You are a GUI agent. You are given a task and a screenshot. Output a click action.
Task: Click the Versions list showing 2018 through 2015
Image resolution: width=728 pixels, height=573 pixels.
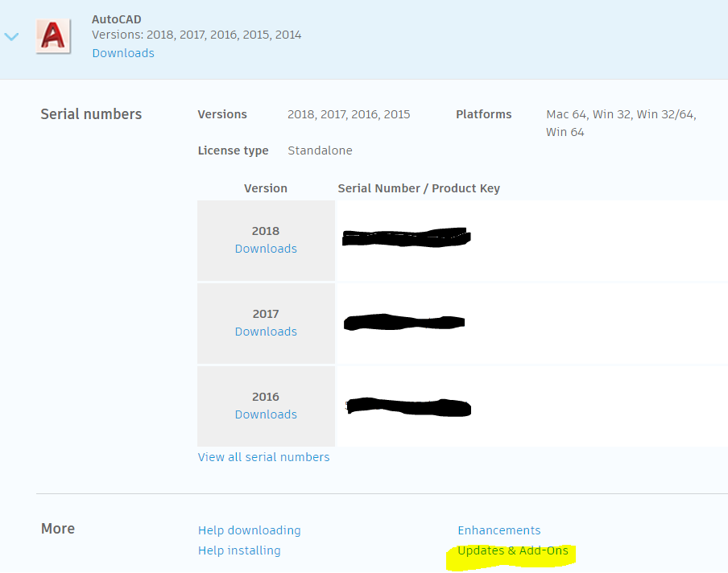pyautogui.click(x=348, y=113)
